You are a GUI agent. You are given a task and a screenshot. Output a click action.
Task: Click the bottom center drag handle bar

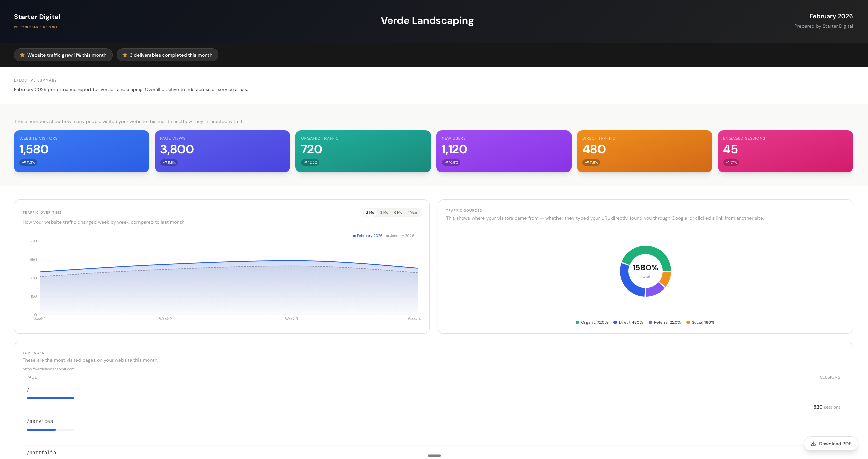point(434,456)
